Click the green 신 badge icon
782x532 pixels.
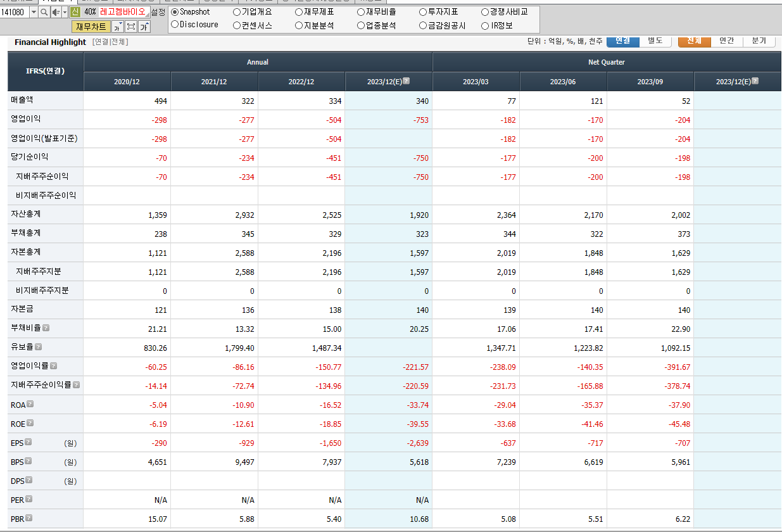coord(75,12)
